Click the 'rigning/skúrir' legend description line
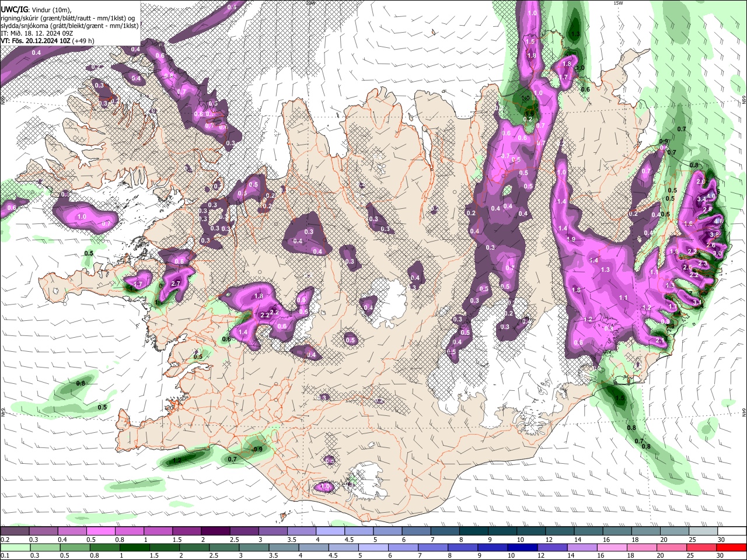Viewport: 747px width, 560px height. click(x=68, y=18)
